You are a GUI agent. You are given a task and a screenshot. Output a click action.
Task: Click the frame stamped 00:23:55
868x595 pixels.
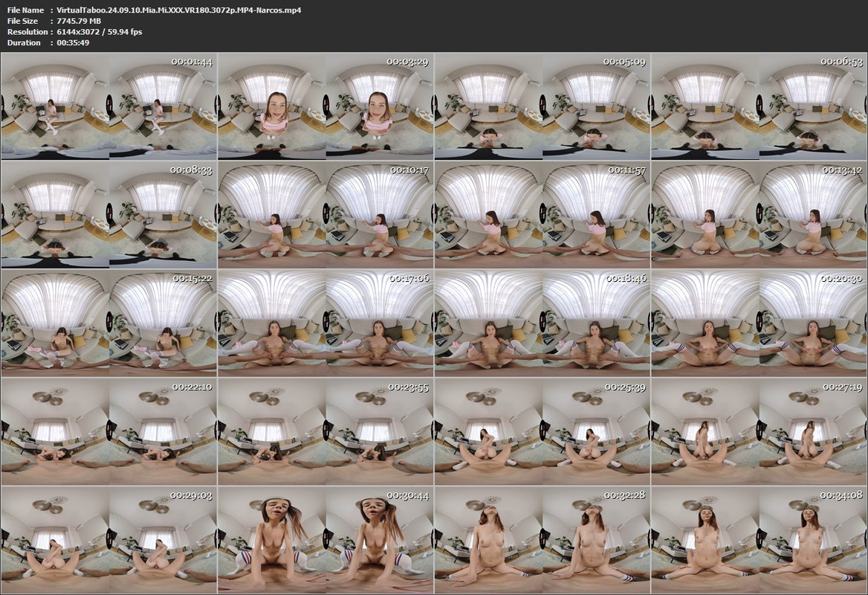(326, 431)
